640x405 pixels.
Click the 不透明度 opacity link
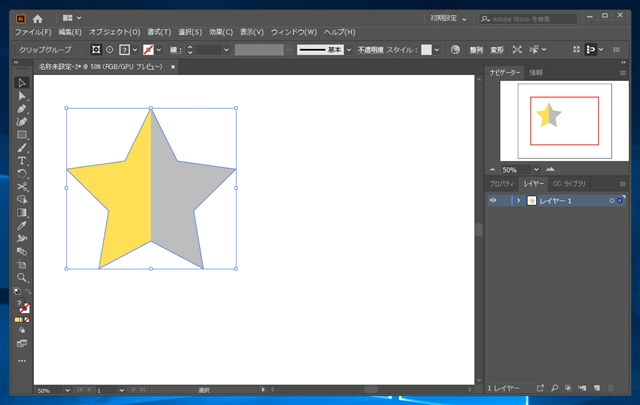point(371,50)
